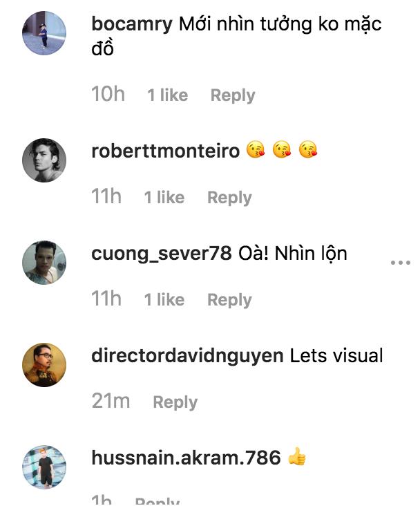This screenshot has width=420, height=506.
Task: Visit roberttmonteiro's profile via username
Action: pyautogui.click(x=165, y=151)
